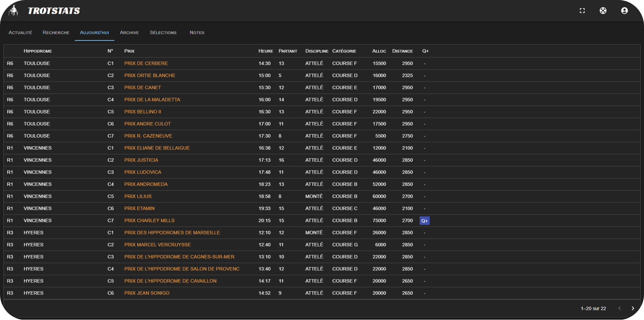Open race PRIX ELIANE DE BELLAIGUE

(157, 148)
